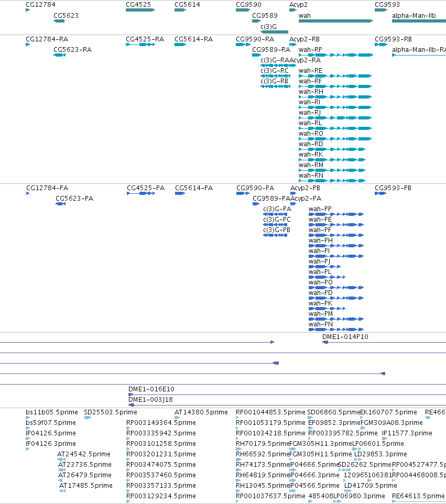This screenshot has width=446, height=504.
Task: Click the c(3)G gene bar
Action: [274, 32]
